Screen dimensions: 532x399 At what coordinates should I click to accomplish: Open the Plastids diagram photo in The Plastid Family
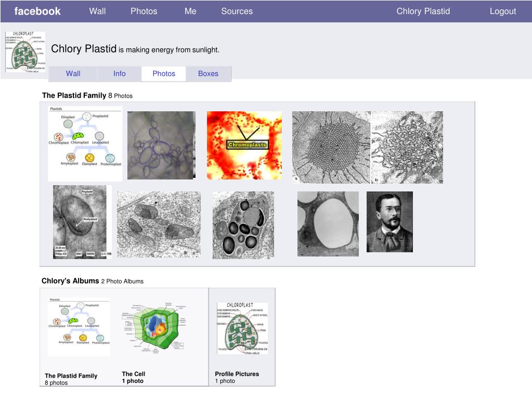85,144
